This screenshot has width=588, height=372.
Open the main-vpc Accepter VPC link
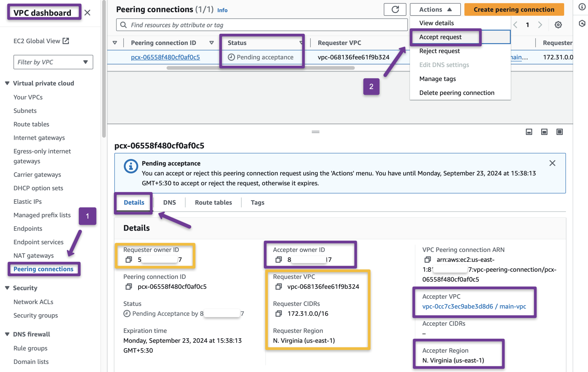click(474, 306)
